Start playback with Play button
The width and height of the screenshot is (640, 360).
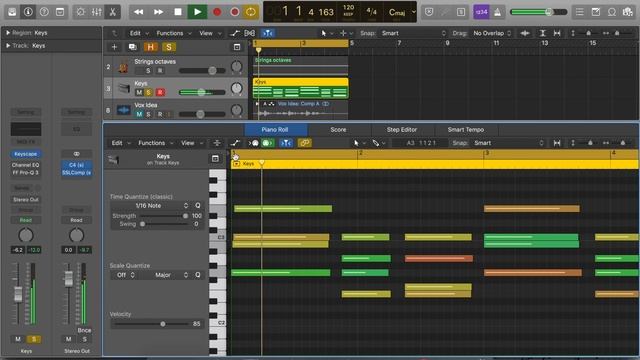(197, 12)
